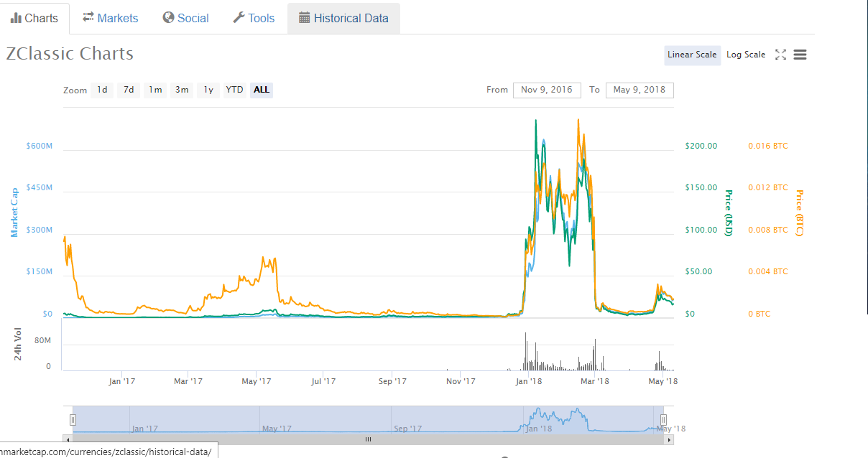The image size is (868, 458).
Task: Zoom the chart to 3m
Action: [x=182, y=90]
